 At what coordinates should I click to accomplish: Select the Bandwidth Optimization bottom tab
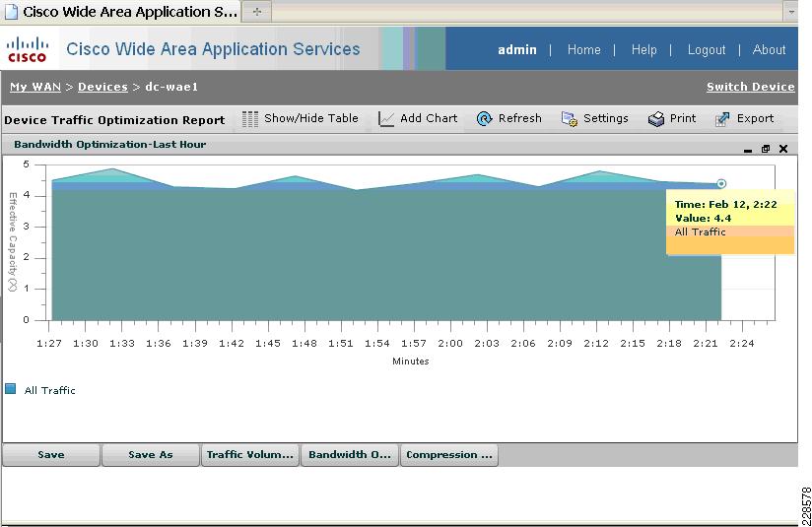click(x=350, y=455)
